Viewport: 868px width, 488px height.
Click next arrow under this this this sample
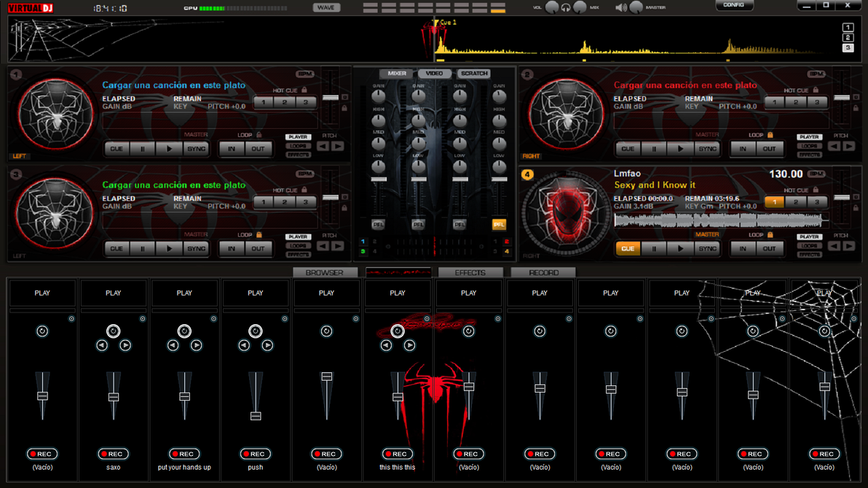pyautogui.click(x=410, y=346)
